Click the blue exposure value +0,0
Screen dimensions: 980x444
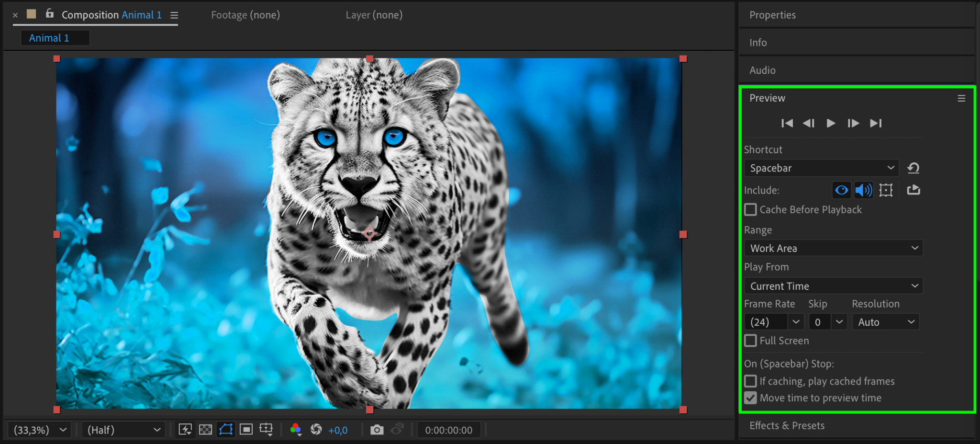338,430
